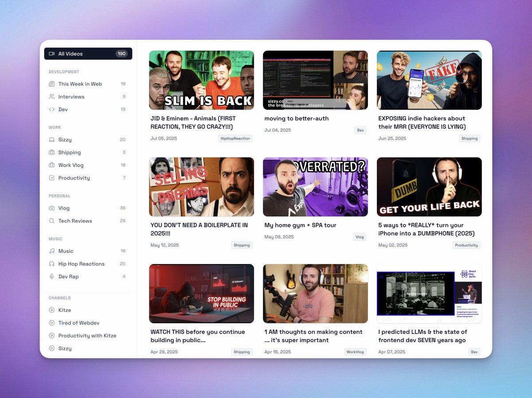The image size is (532, 398).
Task: Open the Productivity with Kitze channel
Action: (88, 336)
